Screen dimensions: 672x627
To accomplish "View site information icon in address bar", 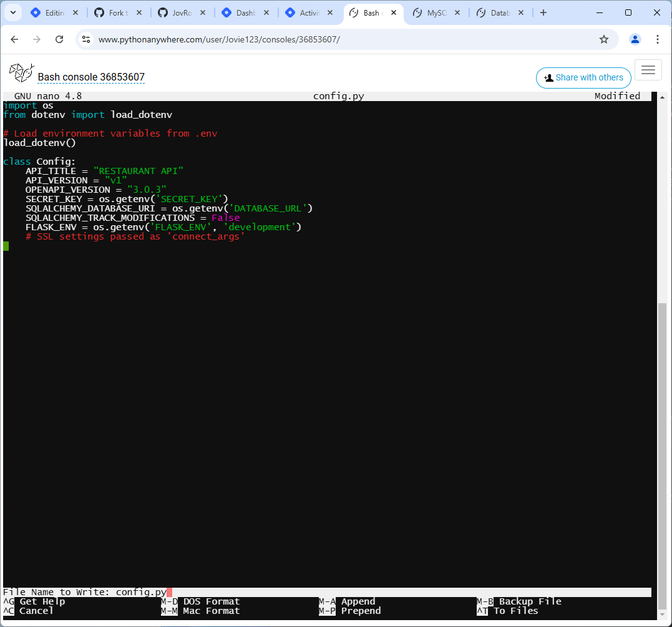I will (86, 39).
